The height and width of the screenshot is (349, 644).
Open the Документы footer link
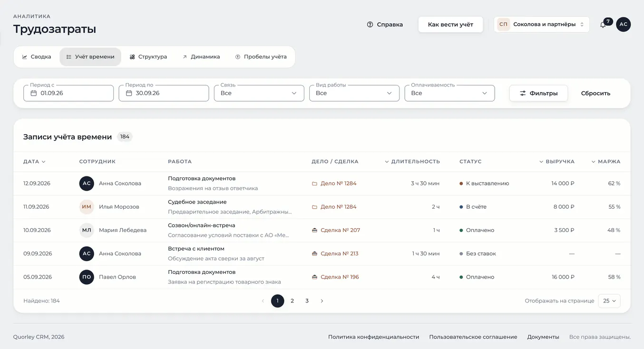point(543,337)
